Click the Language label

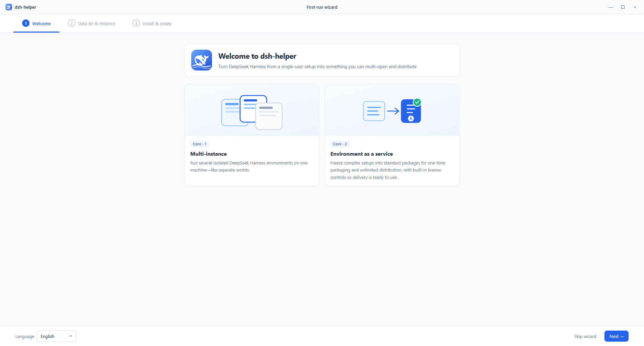tap(25, 336)
